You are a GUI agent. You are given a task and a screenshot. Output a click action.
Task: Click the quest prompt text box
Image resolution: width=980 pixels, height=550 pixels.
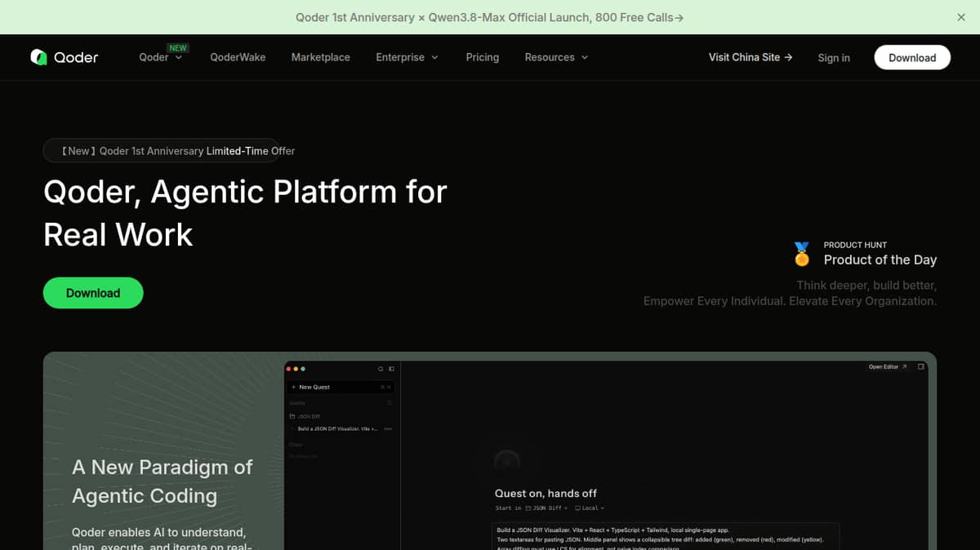667,535
